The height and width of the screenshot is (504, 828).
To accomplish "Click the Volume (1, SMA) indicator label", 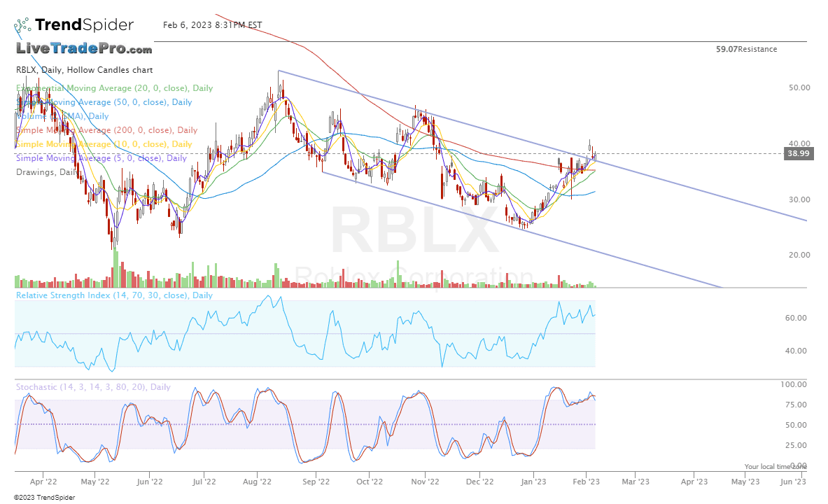I will pos(61,116).
